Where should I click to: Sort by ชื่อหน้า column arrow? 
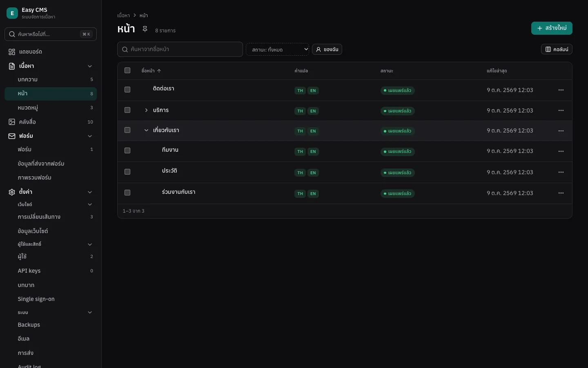pos(159,71)
